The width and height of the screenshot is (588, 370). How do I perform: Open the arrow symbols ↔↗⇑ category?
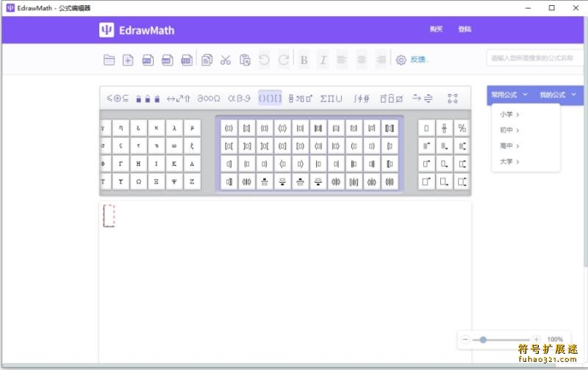[179, 98]
